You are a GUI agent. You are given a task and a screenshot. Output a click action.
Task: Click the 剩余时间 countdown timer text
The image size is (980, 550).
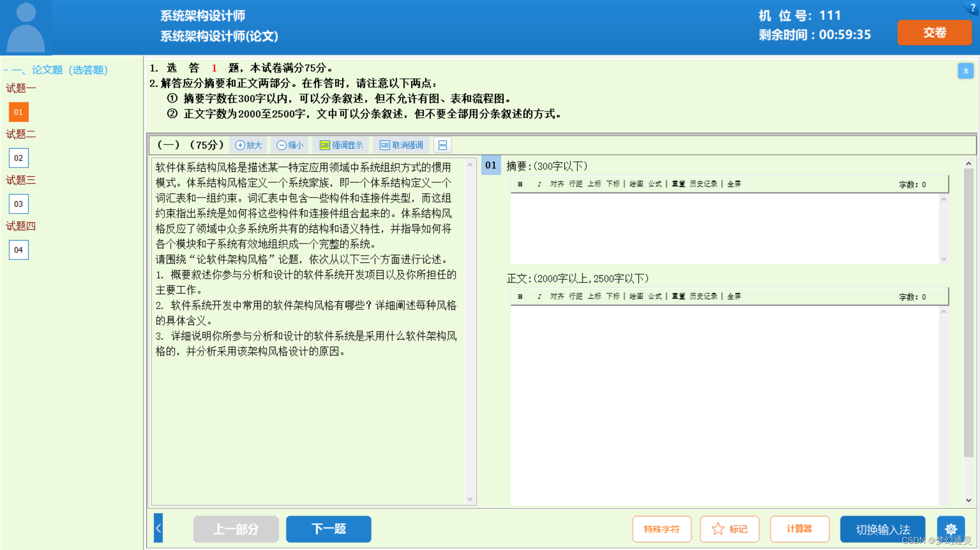(x=815, y=35)
